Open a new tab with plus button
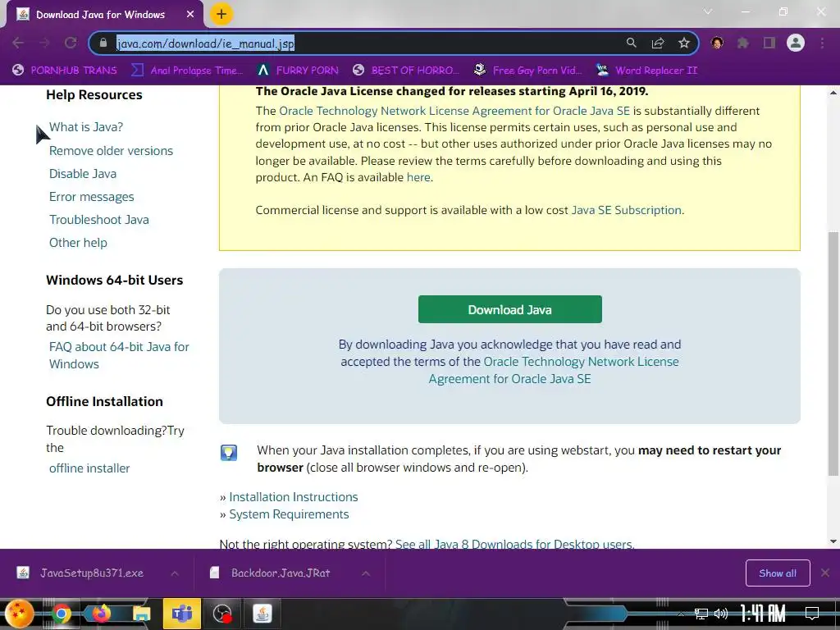 click(x=221, y=15)
